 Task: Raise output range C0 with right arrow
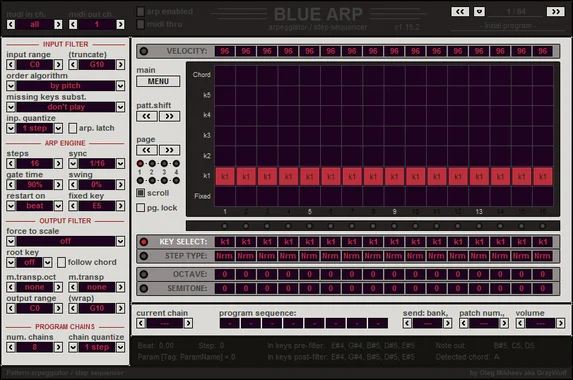[x=58, y=308]
